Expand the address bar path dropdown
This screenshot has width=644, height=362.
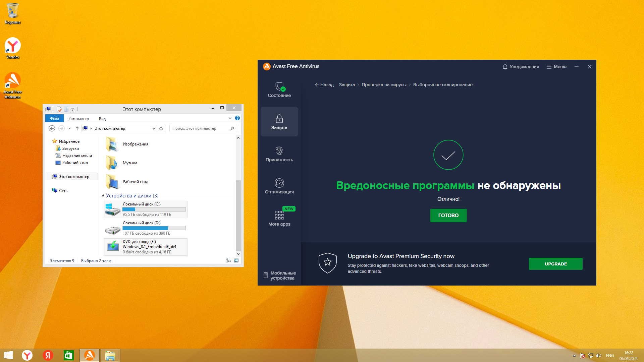(x=154, y=128)
